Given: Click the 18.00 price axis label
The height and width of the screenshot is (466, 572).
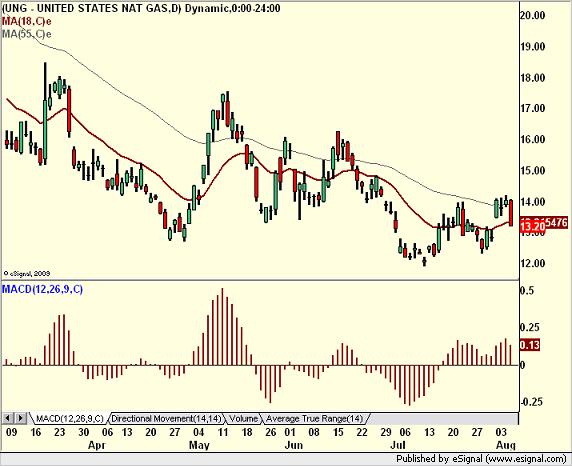Looking at the screenshot, I should coord(533,78).
